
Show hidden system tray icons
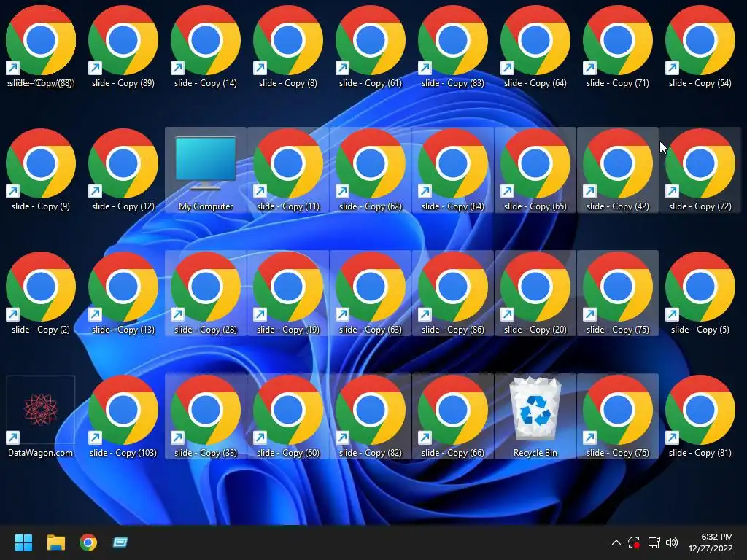(x=616, y=542)
